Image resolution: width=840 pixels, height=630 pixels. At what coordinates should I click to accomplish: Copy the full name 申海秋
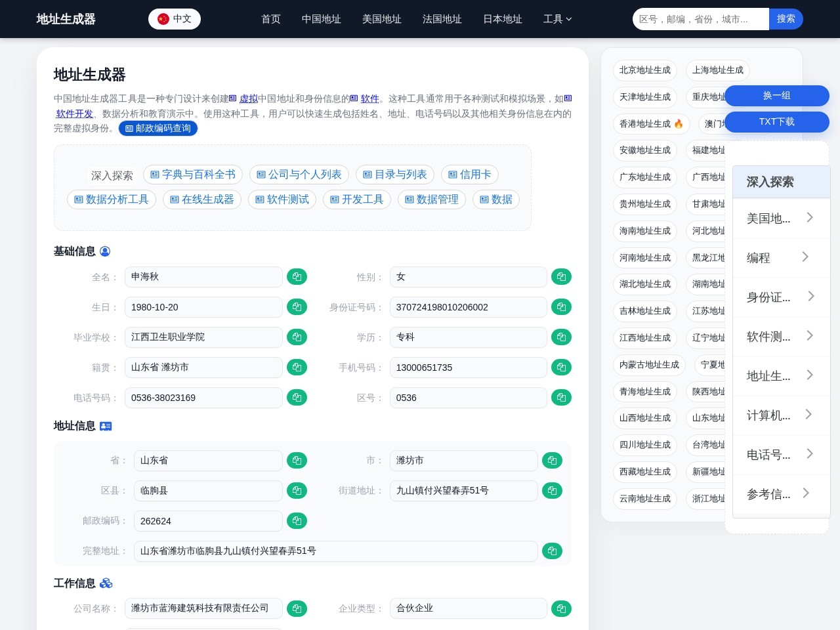(297, 277)
